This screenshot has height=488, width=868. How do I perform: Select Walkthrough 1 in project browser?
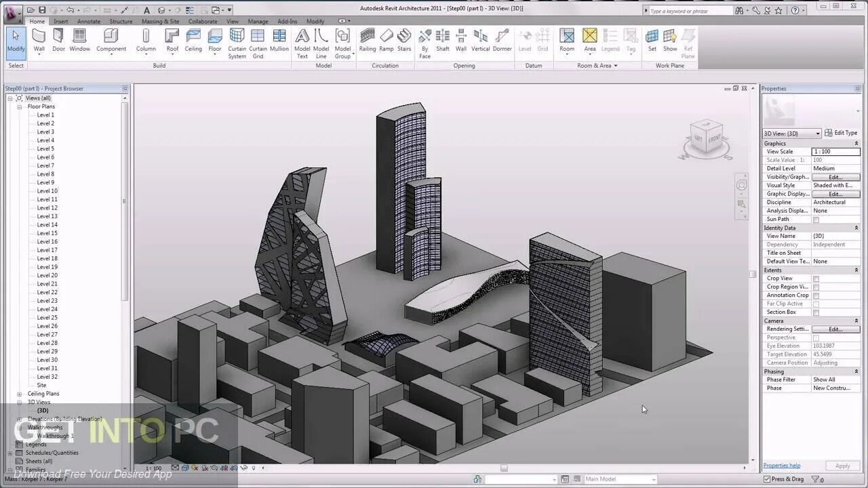pyautogui.click(x=56, y=436)
